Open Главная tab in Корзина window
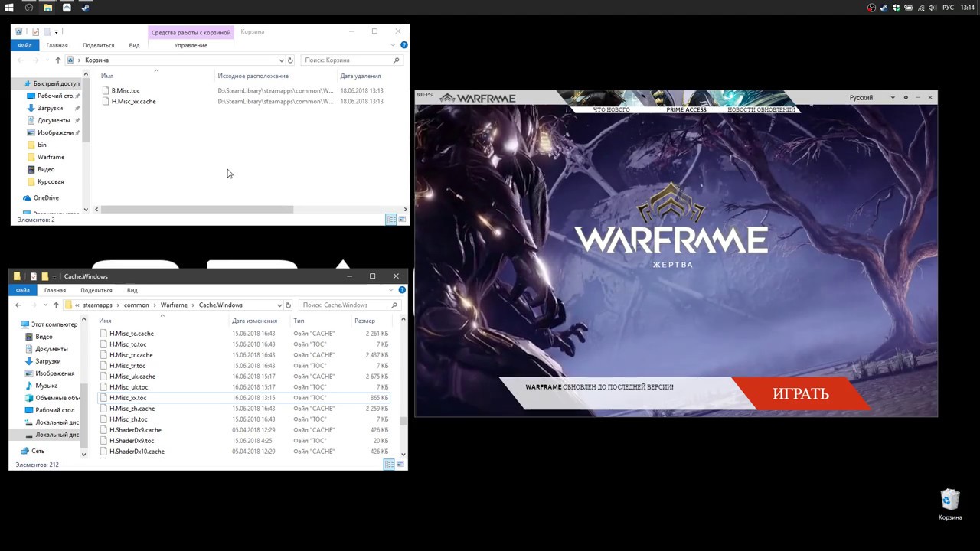 tap(57, 45)
